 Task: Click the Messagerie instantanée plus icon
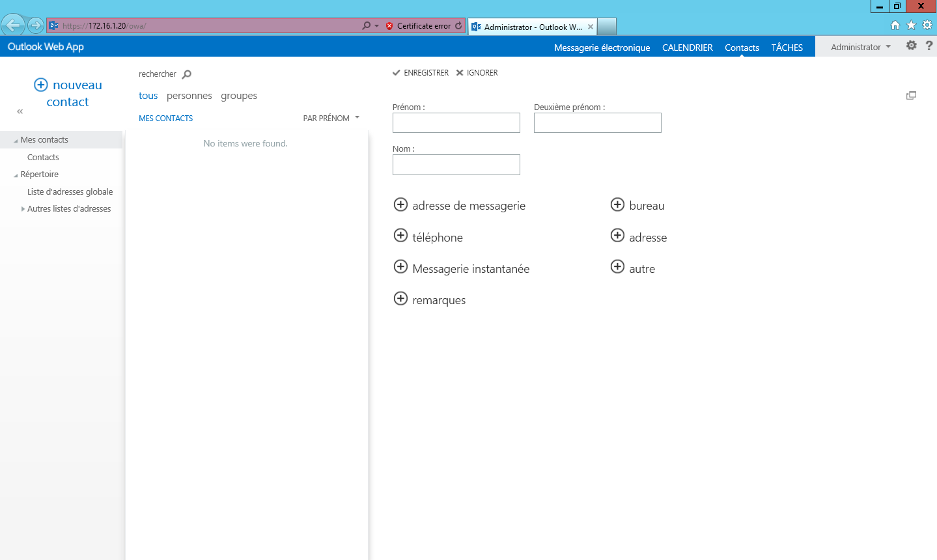(401, 266)
